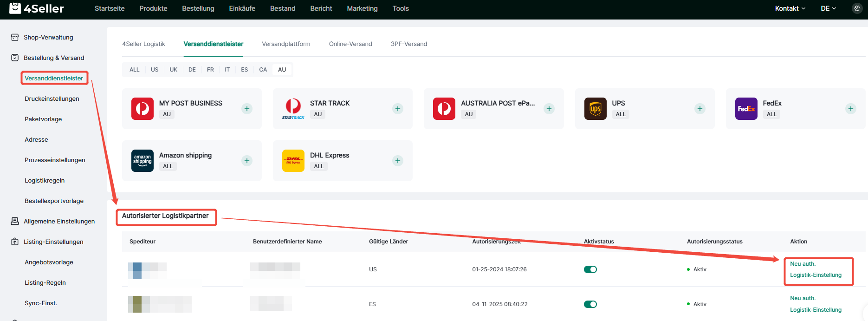Switch to the 4Seller Logistik tab

click(143, 44)
